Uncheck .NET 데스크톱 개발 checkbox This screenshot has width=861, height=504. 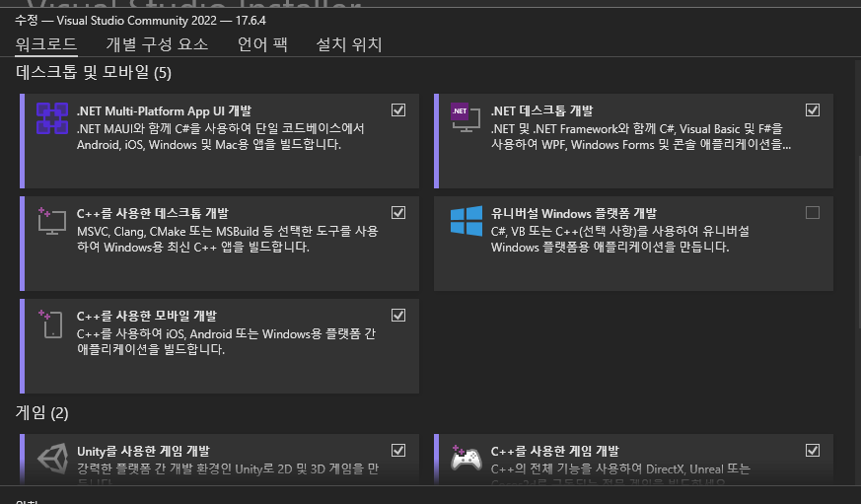pyautogui.click(x=813, y=109)
